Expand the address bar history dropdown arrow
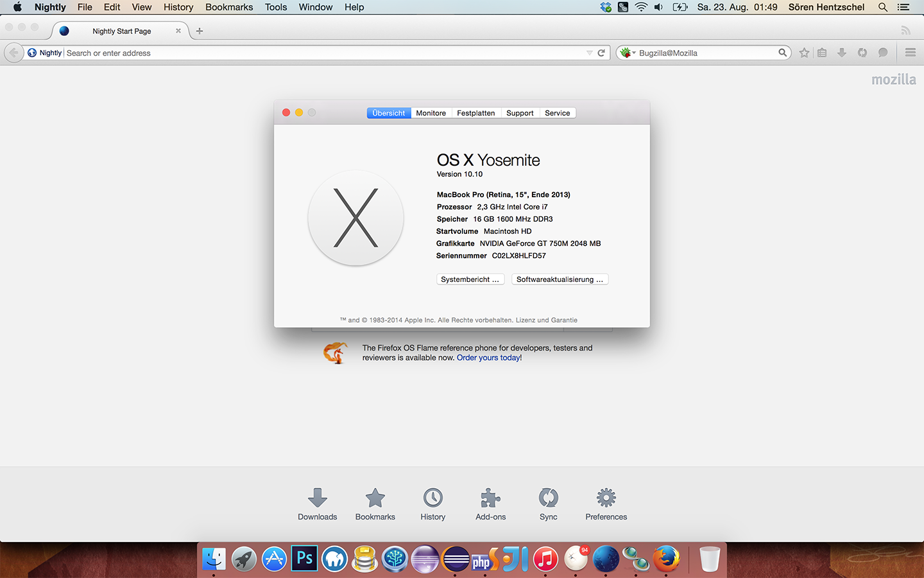This screenshot has height=578, width=924. (x=589, y=53)
